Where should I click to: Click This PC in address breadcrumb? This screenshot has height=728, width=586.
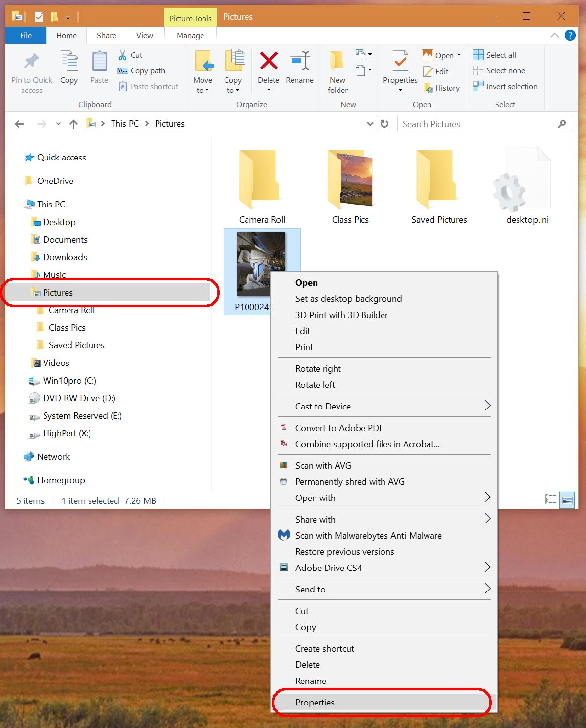pos(125,124)
